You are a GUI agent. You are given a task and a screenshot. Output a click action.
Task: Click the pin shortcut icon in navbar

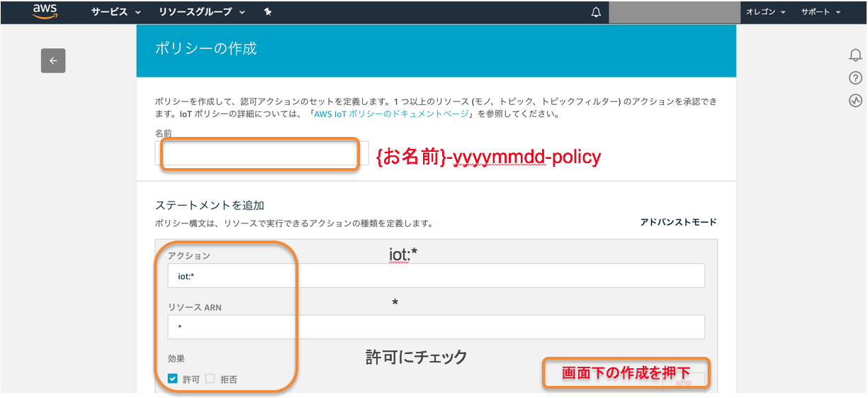[267, 12]
